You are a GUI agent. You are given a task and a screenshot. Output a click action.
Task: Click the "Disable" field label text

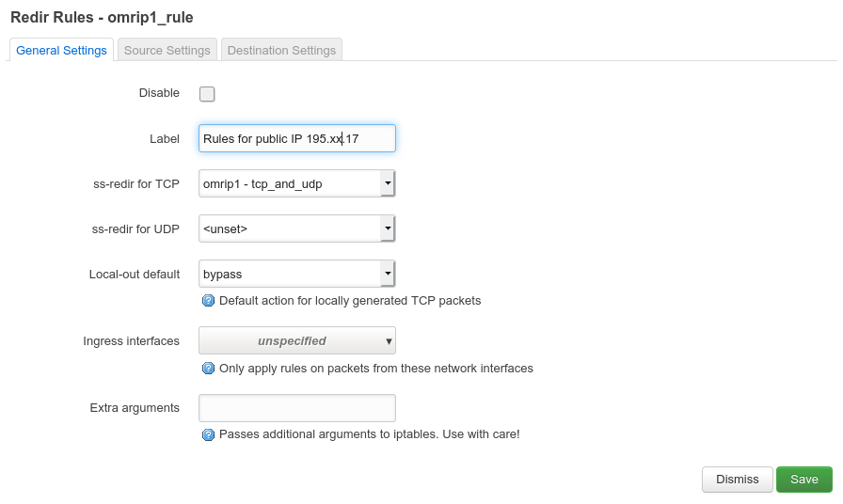159,93
